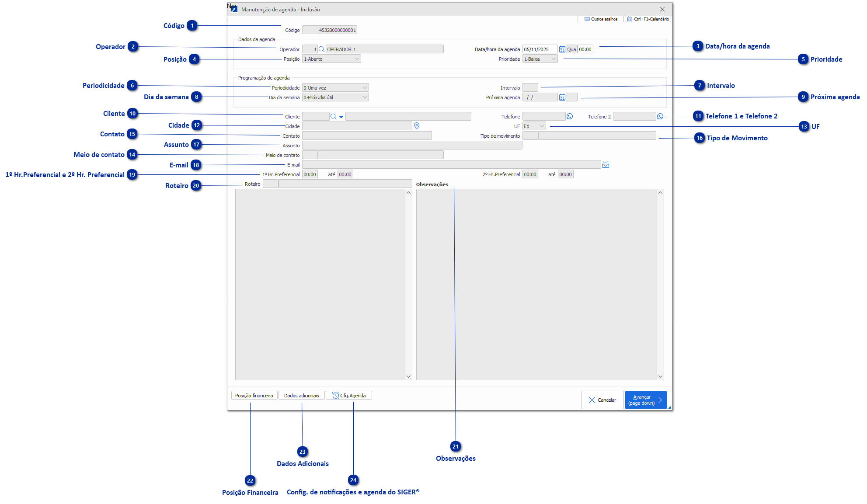Click the send e-mail envelope icon

point(606,164)
